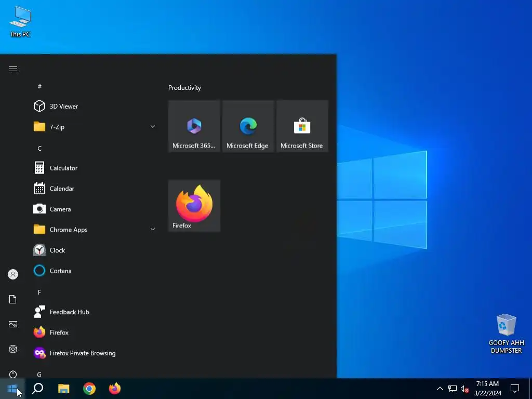The width and height of the screenshot is (532, 399).
Task: Jump to apps via the # header
Action: (39, 87)
